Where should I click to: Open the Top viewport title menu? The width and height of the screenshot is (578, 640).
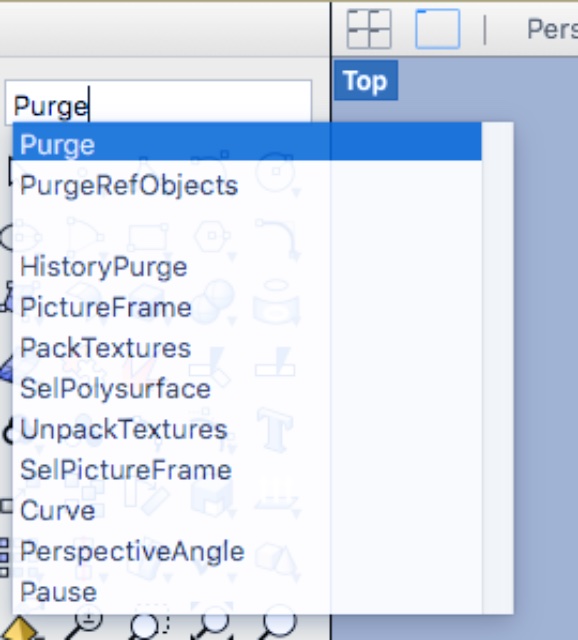click(366, 80)
